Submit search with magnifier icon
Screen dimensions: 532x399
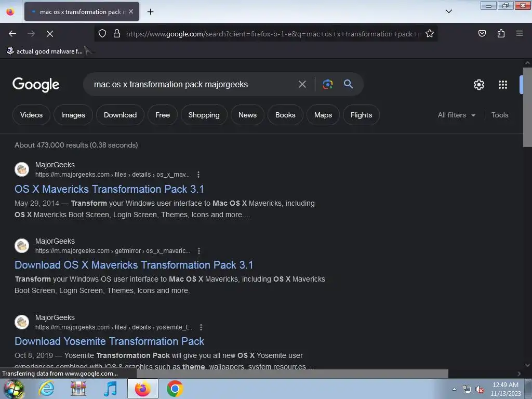[x=348, y=84]
